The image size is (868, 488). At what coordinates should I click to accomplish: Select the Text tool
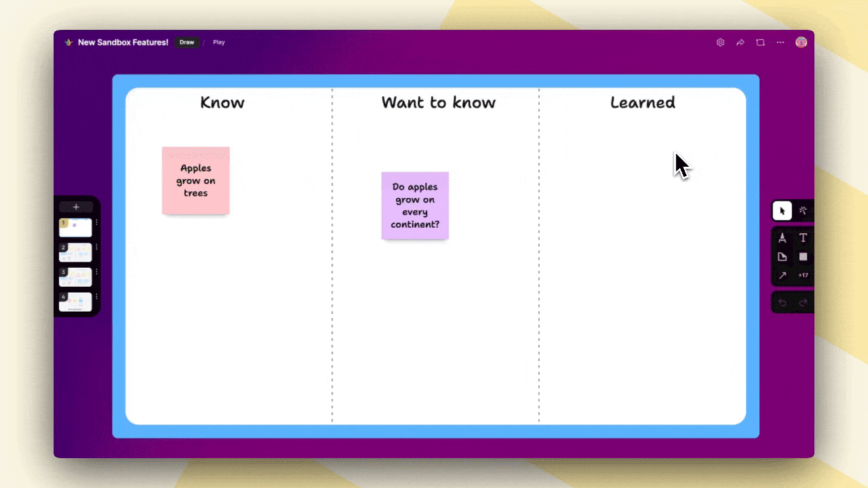[802, 238]
